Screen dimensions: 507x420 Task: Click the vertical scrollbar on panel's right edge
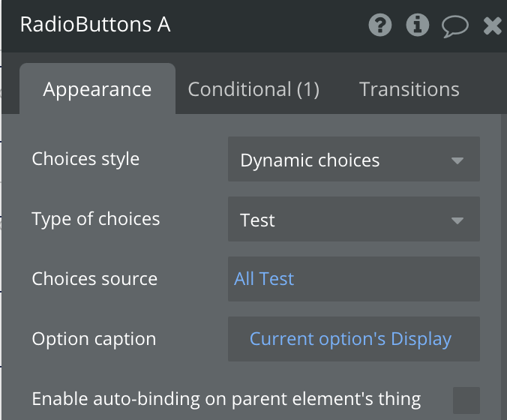tap(503, 262)
